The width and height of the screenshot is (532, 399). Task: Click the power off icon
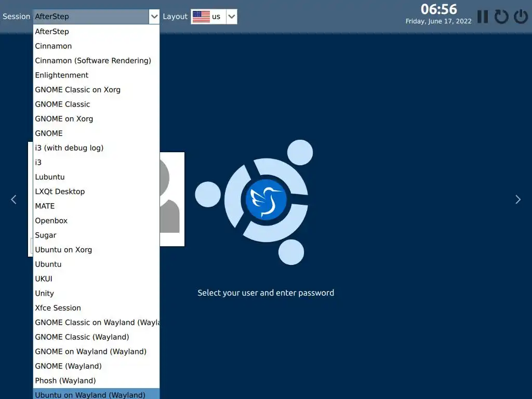click(x=521, y=17)
